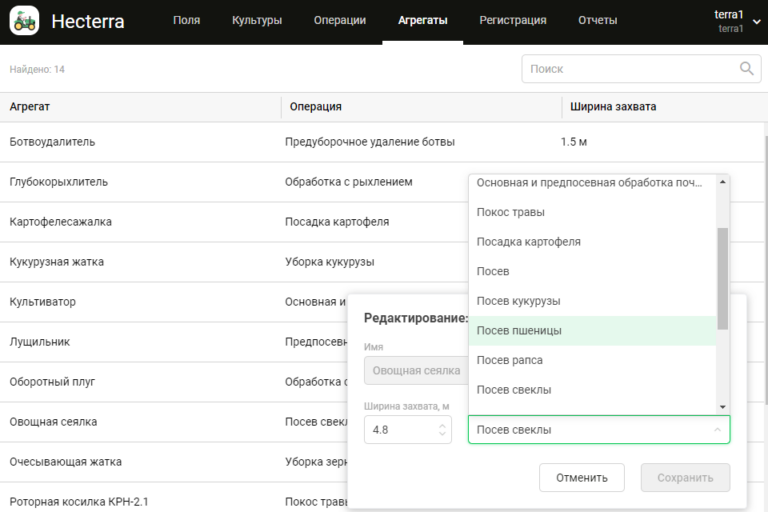Sort by the 'Агрегат' column header

pyautogui.click(x=30, y=107)
